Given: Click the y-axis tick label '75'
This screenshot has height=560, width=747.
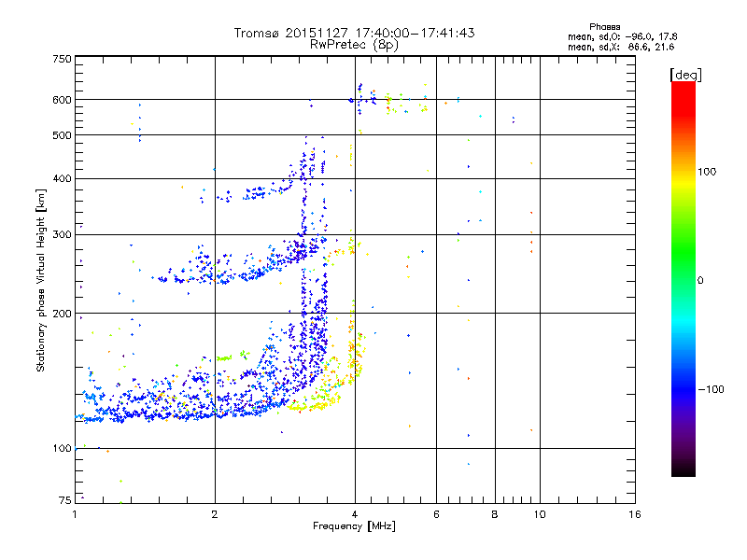Looking at the screenshot, I should click(64, 500).
